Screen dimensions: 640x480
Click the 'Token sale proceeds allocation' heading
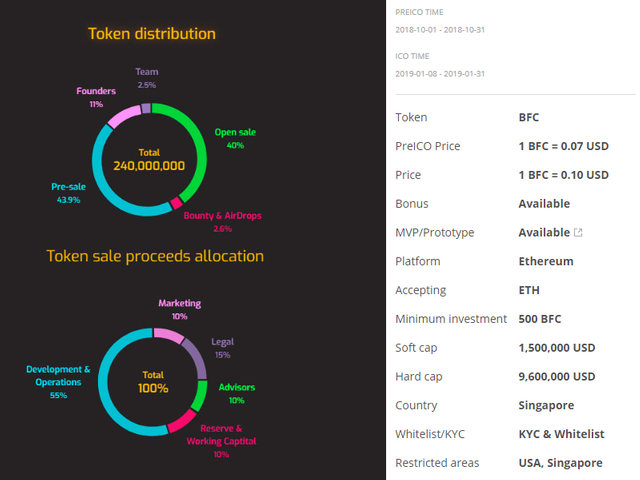point(155,256)
